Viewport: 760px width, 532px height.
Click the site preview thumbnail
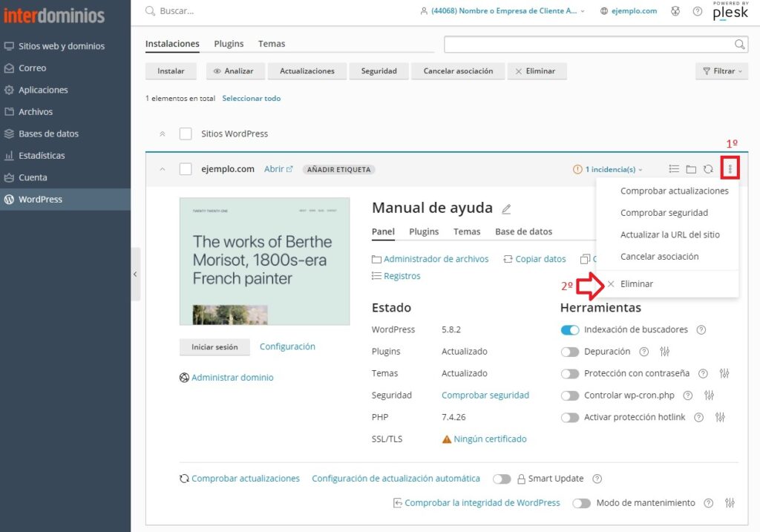tap(265, 261)
